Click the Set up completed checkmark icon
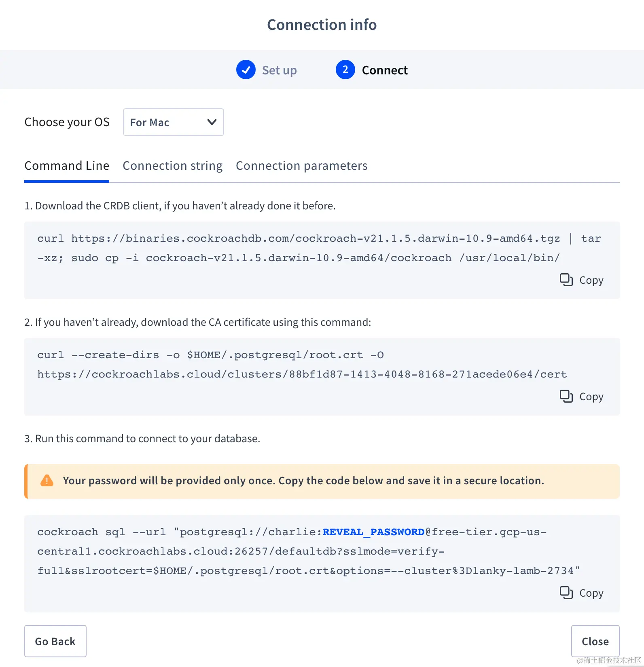Screen dimensions: 644x667 pyautogui.click(x=246, y=70)
